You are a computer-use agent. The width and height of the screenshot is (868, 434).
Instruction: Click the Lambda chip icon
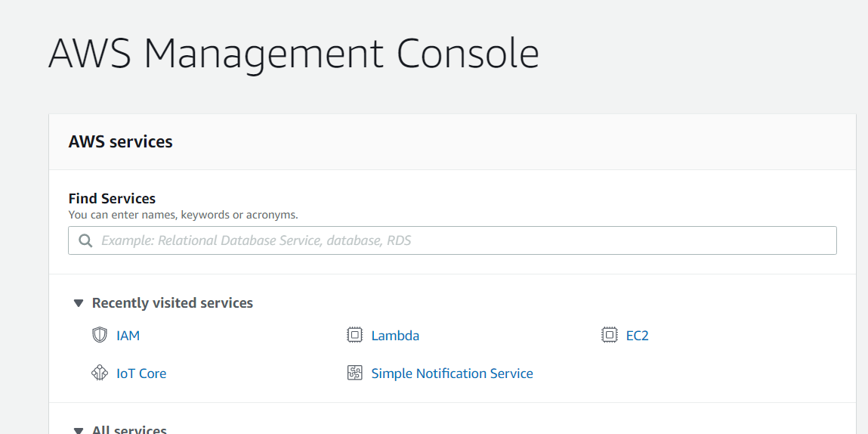[354, 335]
